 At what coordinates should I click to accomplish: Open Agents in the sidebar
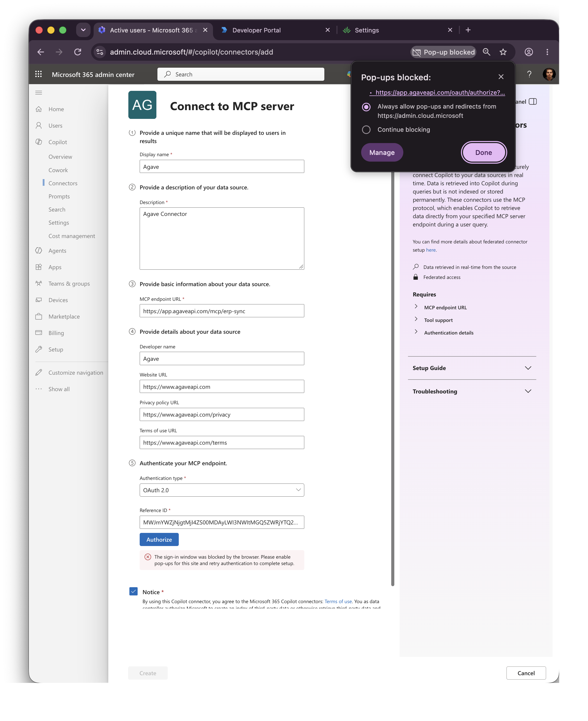coord(57,251)
